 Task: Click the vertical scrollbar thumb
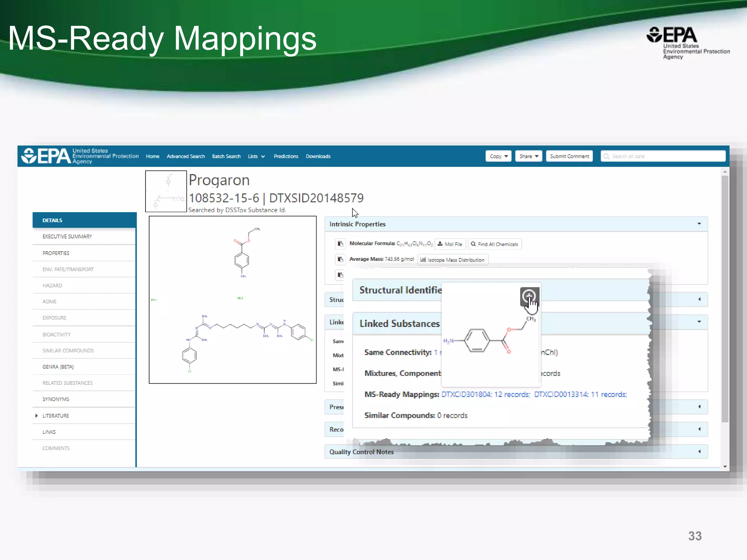pyautogui.click(x=725, y=299)
